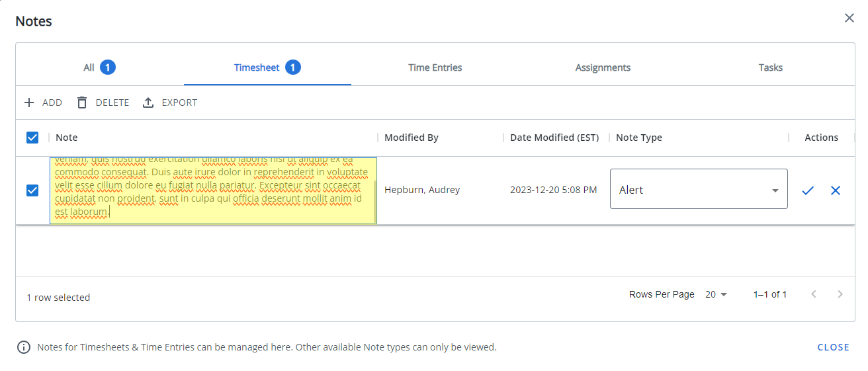
Task: Close the Notes dialog with top X
Action: click(x=849, y=19)
